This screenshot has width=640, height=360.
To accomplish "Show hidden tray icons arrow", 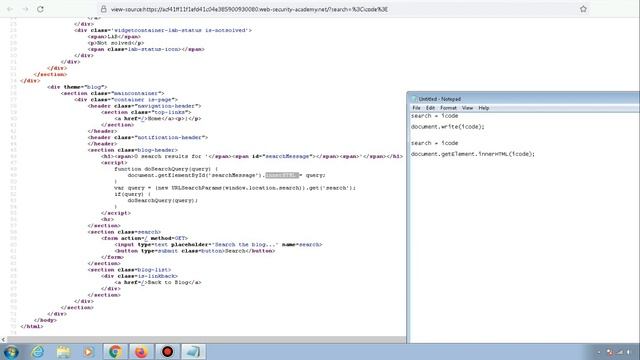I will [598, 352].
